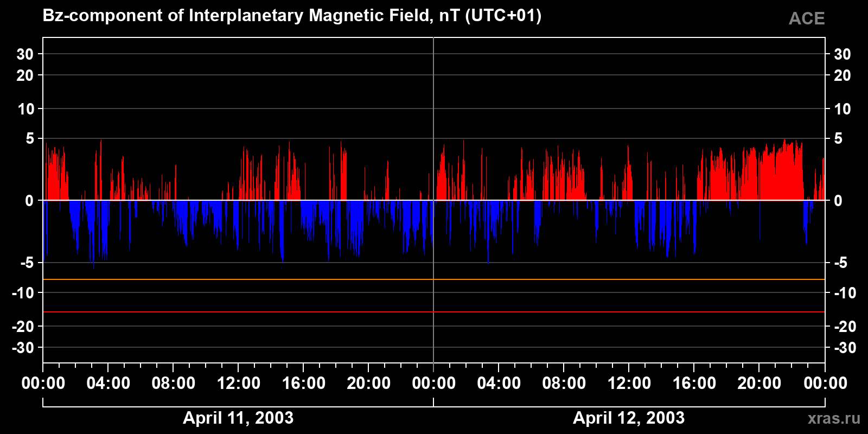The height and width of the screenshot is (434, 868).
Task: Click the '08:00' time label under April 12
Action: 564,383
